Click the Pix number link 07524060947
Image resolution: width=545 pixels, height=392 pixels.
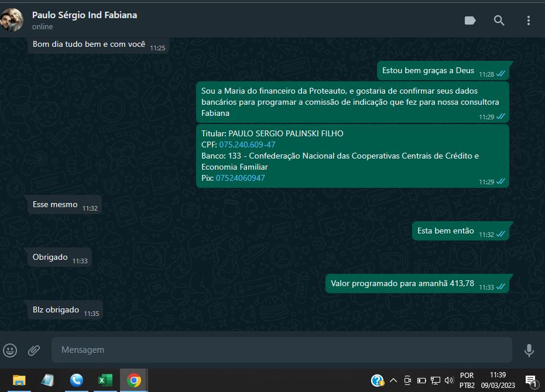tap(240, 178)
